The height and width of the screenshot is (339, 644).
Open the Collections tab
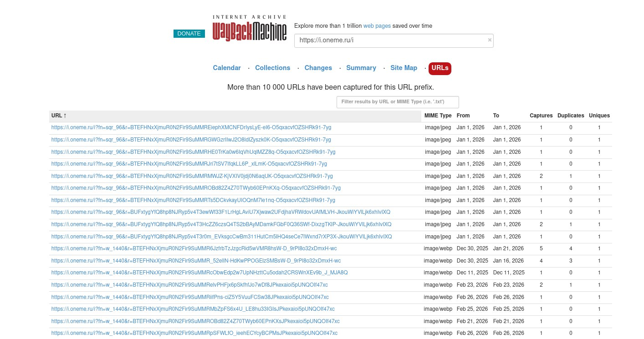click(272, 68)
